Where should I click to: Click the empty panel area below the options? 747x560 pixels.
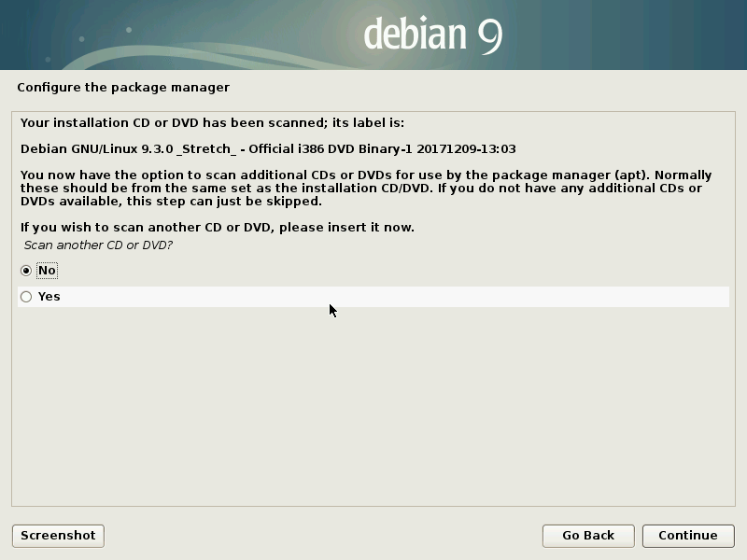click(373, 411)
